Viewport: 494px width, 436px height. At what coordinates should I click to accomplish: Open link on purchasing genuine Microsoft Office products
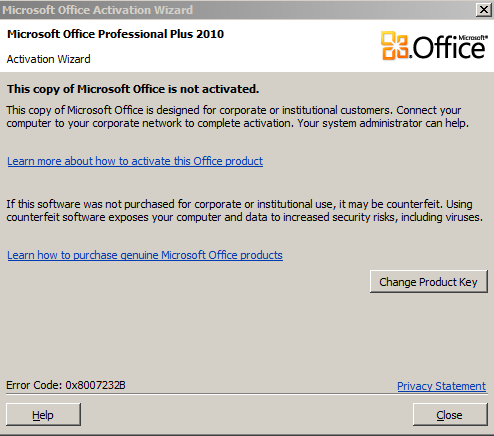click(x=145, y=255)
